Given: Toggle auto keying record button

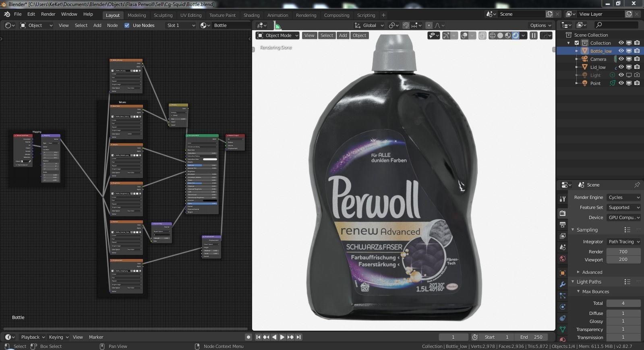Looking at the screenshot, I should point(248,337).
